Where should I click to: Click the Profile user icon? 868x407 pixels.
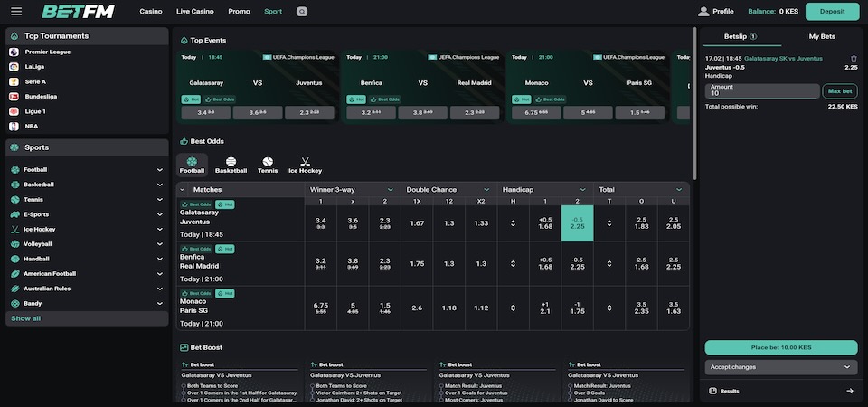coord(703,12)
